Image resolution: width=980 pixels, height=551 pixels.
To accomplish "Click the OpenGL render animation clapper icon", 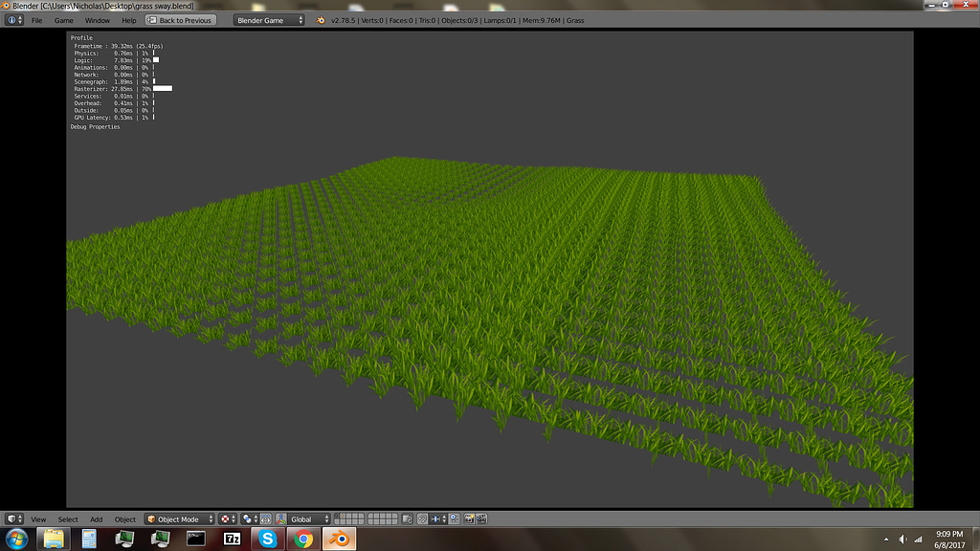I will pos(481,519).
